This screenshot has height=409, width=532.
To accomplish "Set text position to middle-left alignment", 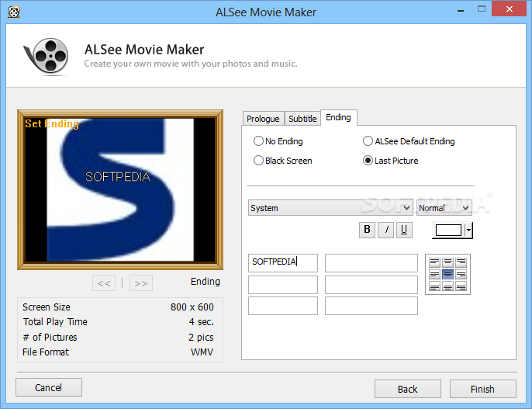I will point(434,274).
